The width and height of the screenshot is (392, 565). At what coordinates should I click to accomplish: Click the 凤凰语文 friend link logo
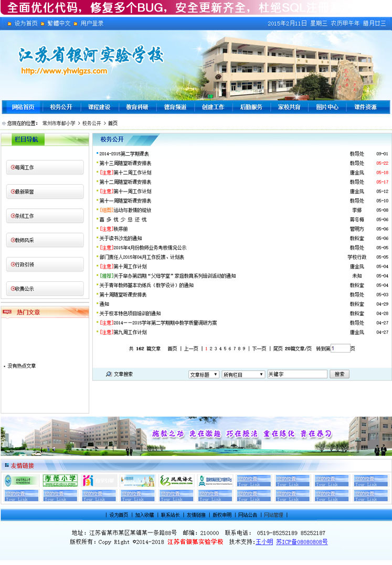pos(176,481)
